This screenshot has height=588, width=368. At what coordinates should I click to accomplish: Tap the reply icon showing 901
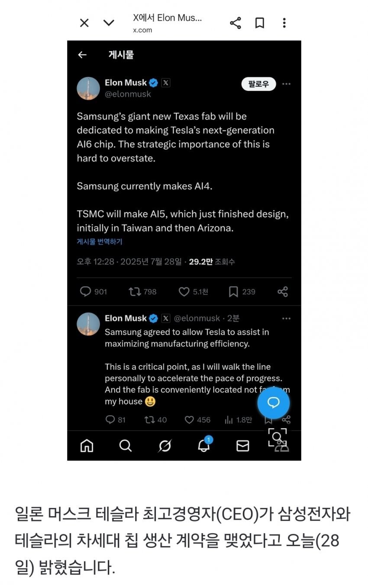click(x=86, y=292)
